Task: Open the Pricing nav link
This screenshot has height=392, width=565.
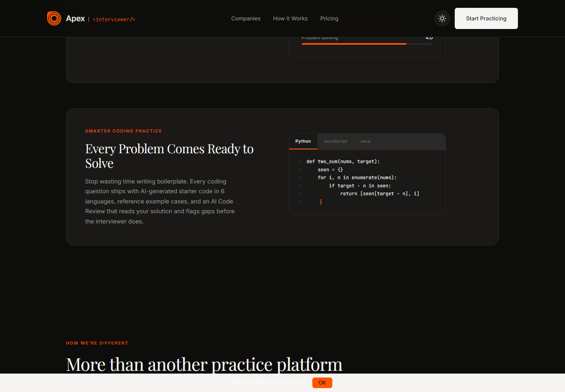Action: pyautogui.click(x=329, y=18)
